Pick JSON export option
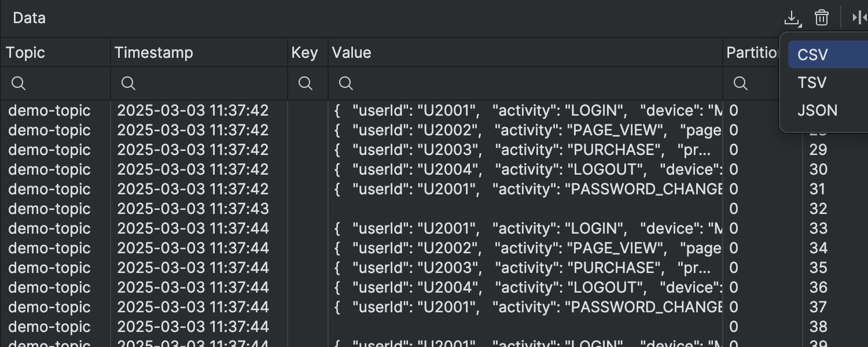Screen dimensions: 868x347 tap(817, 110)
